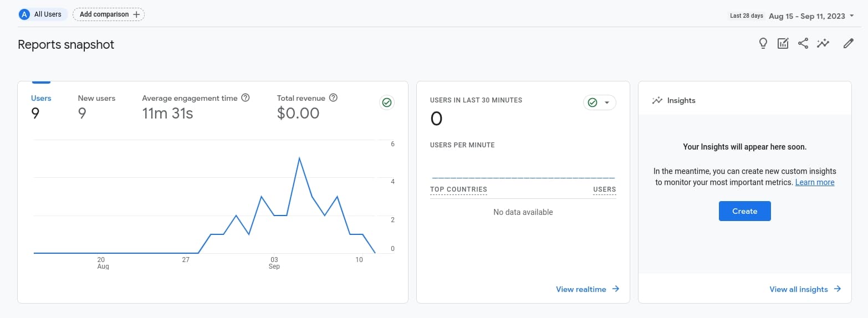Open the sparkline insights icon in header
Image resolution: width=868 pixels, height=318 pixels.
click(x=823, y=44)
